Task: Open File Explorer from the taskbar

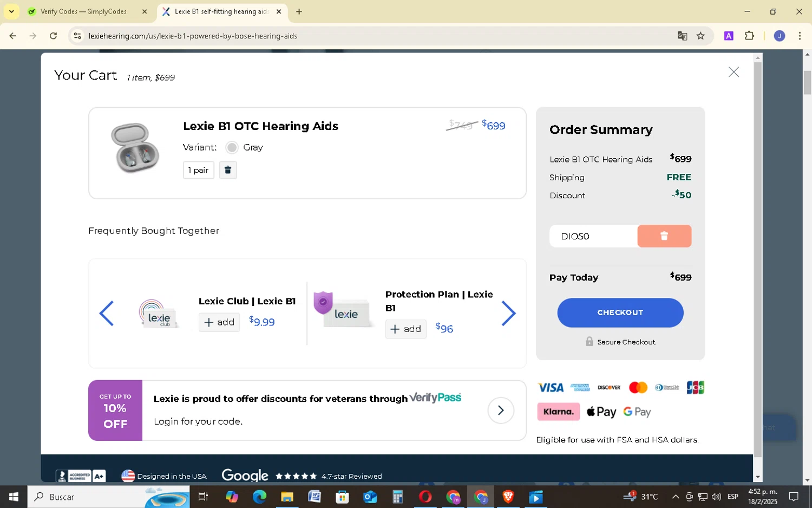Action: pyautogui.click(x=287, y=497)
